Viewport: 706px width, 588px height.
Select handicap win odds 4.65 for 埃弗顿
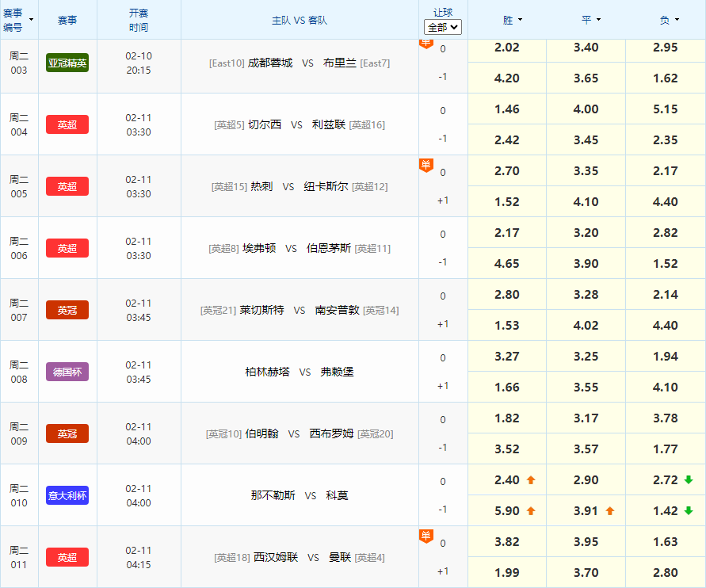click(507, 264)
